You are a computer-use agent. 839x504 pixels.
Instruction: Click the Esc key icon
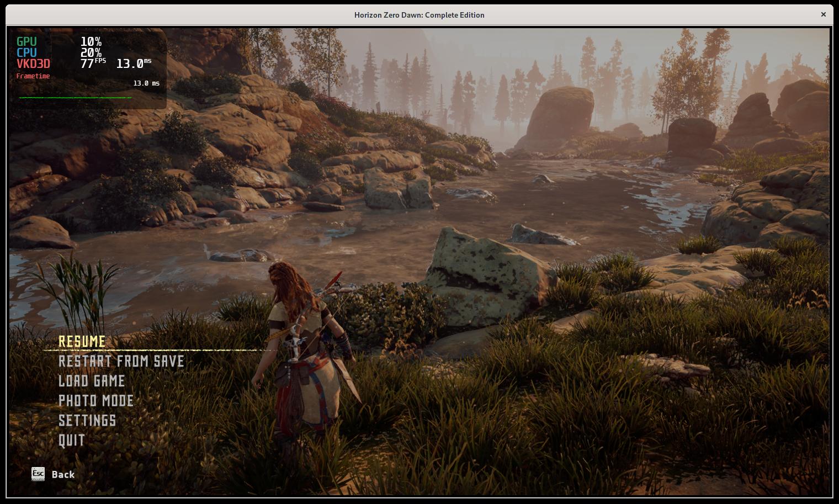click(x=38, y=474)
